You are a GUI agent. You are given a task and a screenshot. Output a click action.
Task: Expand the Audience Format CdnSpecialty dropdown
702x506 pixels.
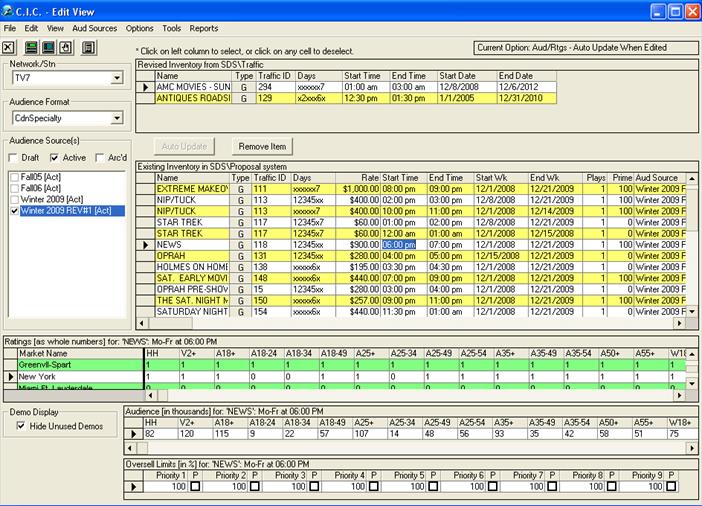[x=116, y=119]
